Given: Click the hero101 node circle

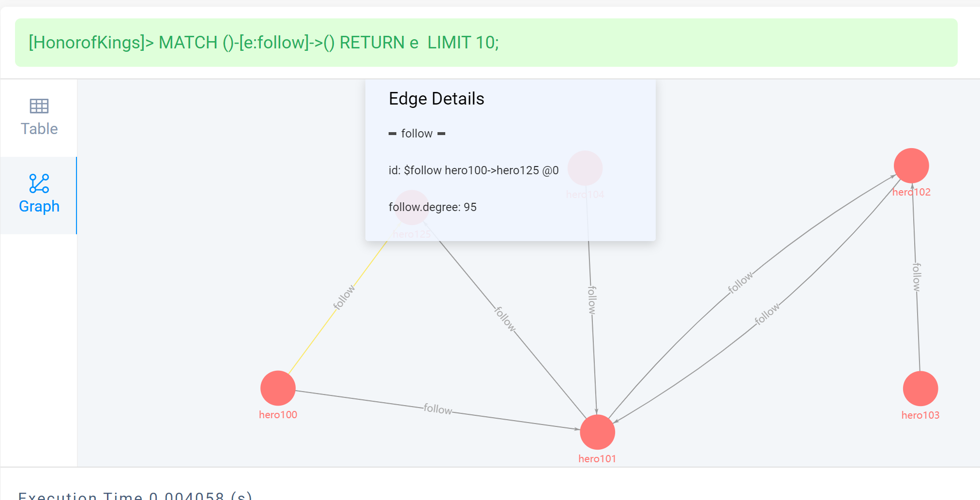Looking at the screenshot, I should tap(597, 432).
